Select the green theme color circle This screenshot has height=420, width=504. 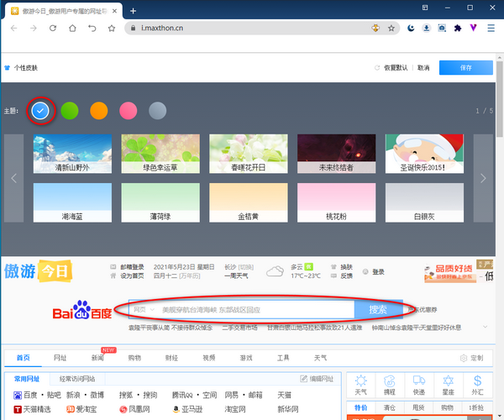coord(70,110)
